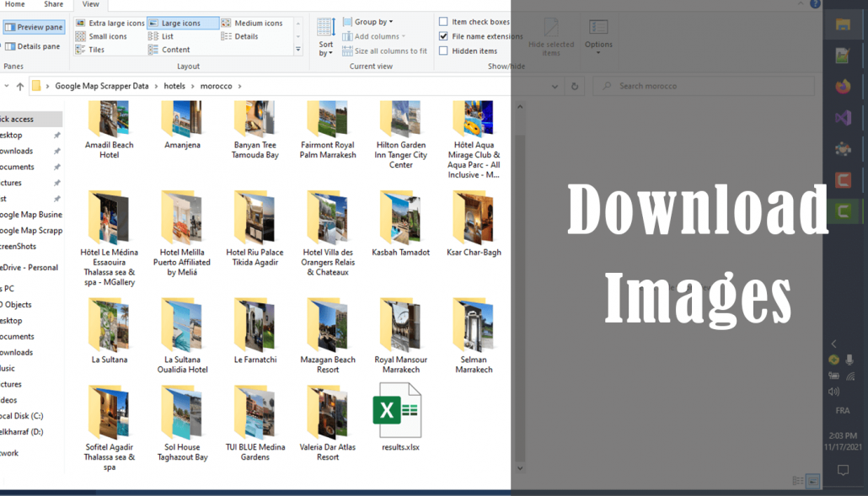Uncheck File name extensions
This screenshot has width=868, height=496.
tap(443, 36)
